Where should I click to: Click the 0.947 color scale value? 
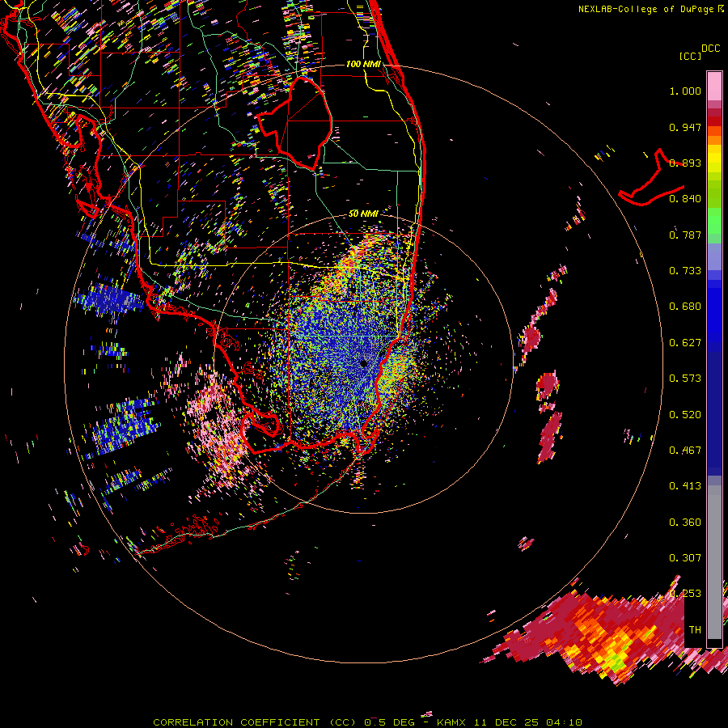685,127
